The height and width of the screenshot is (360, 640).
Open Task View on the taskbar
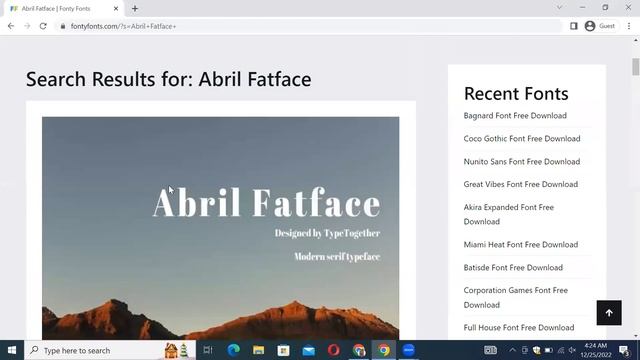point(208,350)
